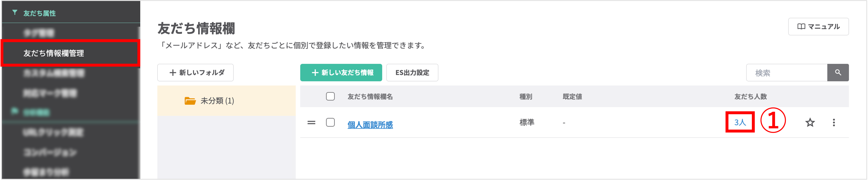The width and height of the screenshot is (868, 180).
Task: Open the 3人 friends count link
Action: [740, 122]
